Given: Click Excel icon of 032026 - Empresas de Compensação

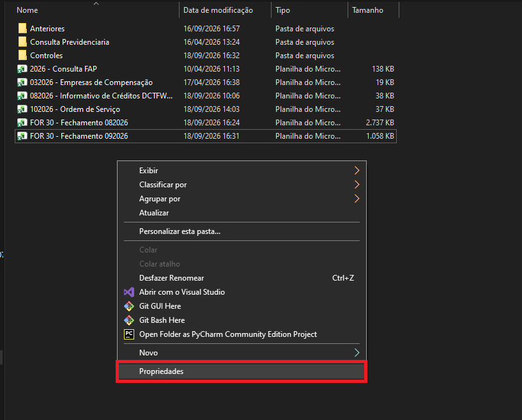Looking at the screenshot, I should (22, 82).
